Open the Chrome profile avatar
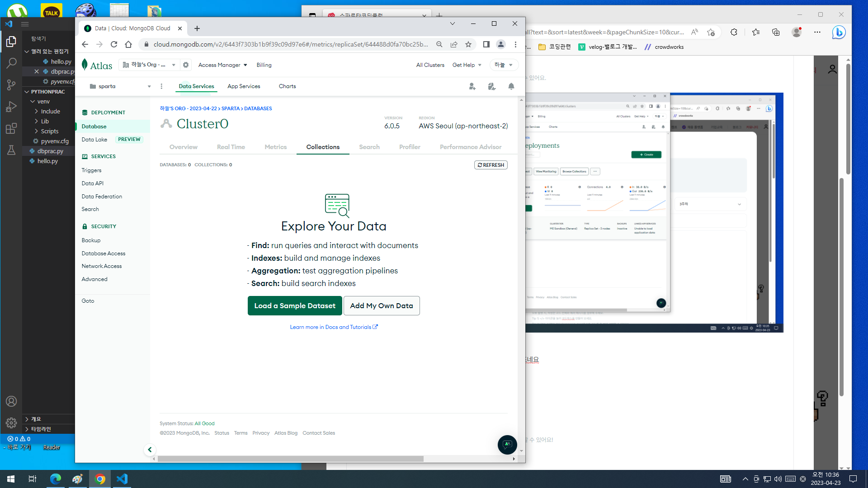 tap(501, 44)
